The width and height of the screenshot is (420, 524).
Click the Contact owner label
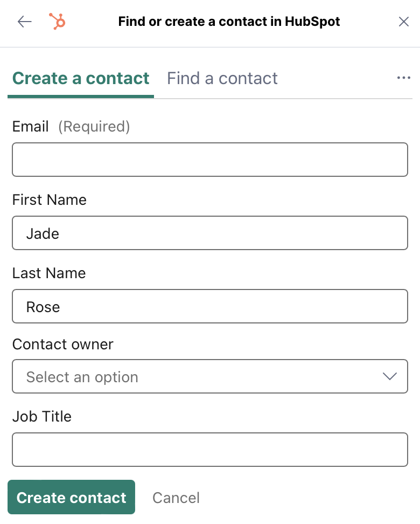[63, 344]
